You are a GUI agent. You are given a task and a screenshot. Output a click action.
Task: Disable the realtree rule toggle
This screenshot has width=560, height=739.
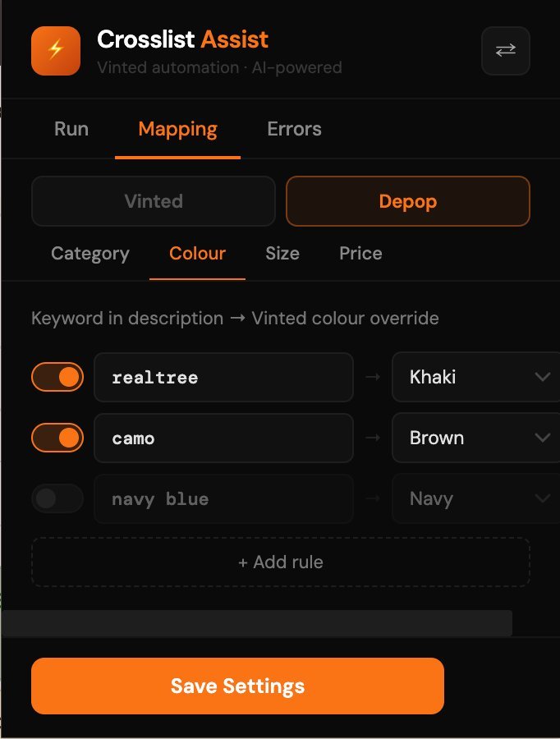57,377
